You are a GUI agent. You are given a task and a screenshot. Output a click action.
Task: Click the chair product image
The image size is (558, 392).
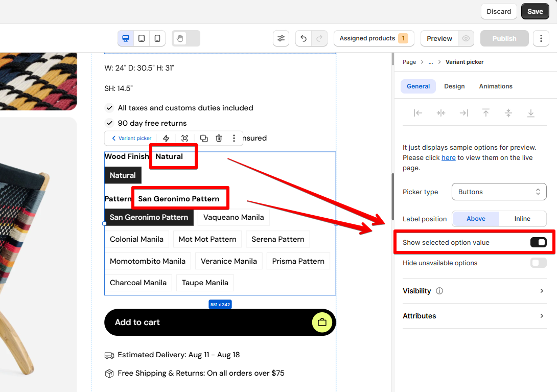(38, 255)
